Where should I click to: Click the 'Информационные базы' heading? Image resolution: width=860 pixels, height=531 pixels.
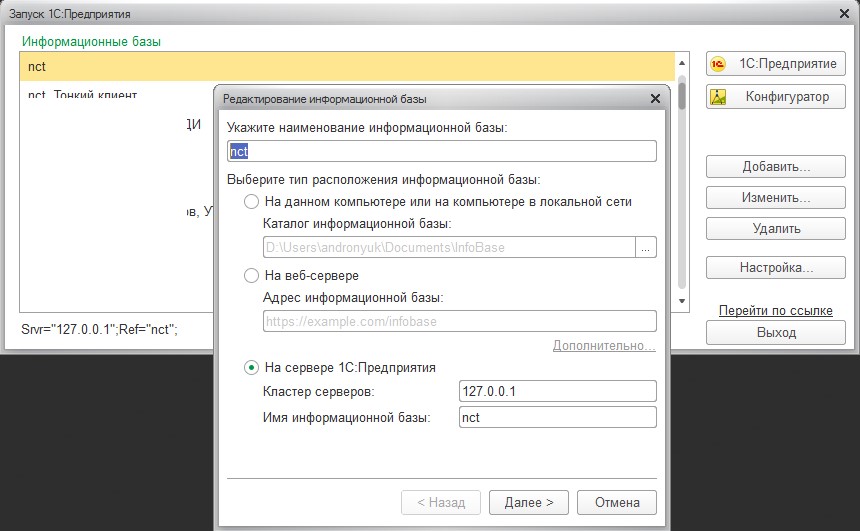coord(91,42)
